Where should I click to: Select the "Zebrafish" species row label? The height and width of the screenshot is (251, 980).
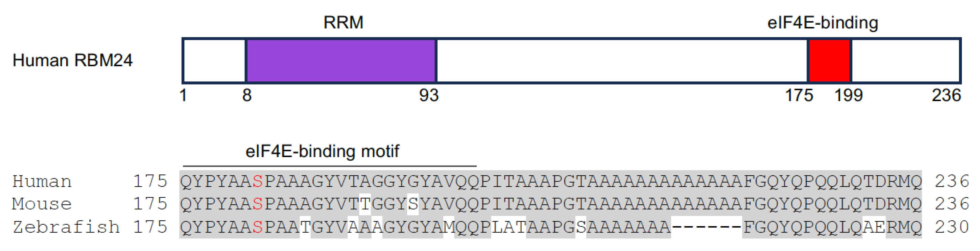coord(66,227)
